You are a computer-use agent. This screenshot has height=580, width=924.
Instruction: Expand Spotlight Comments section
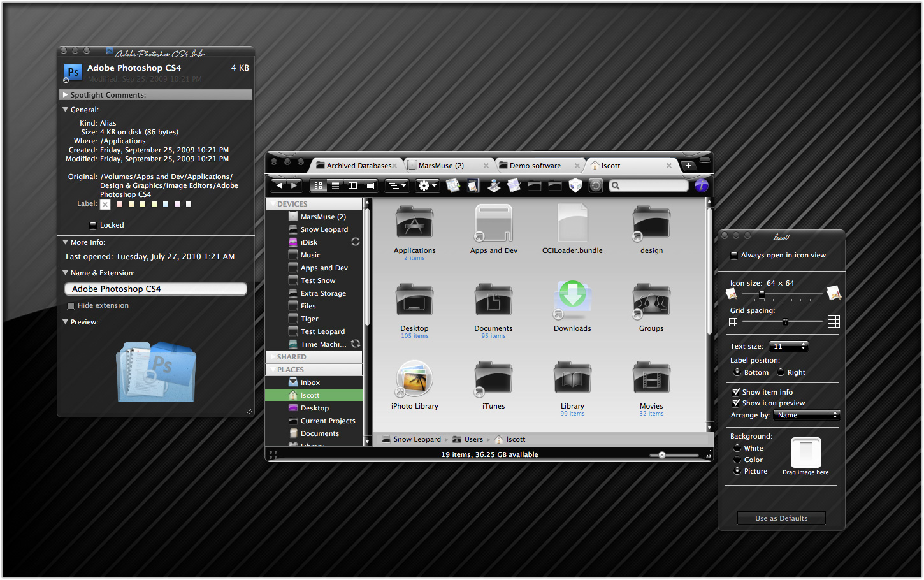tap(65, 94)
